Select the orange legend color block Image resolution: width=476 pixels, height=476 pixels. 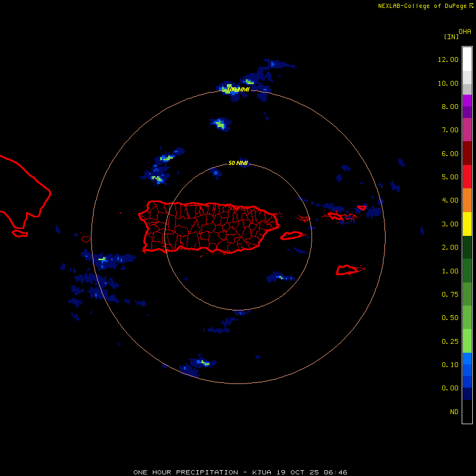(x=467, y=200)
